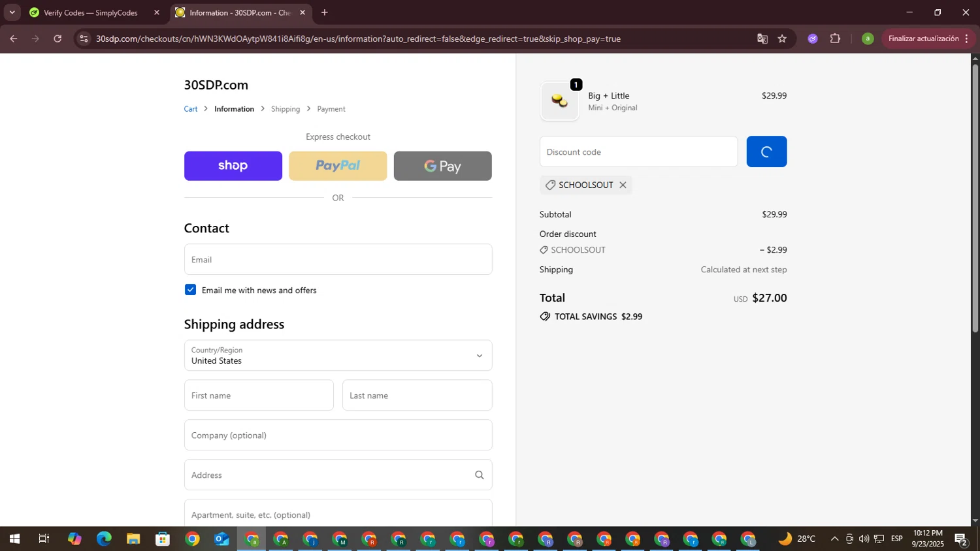The height and width of the screenshot is (551, 980).
Task: Open Microsoft Store from taskbar
Action: pyautogui.click(x=163, y=539)
